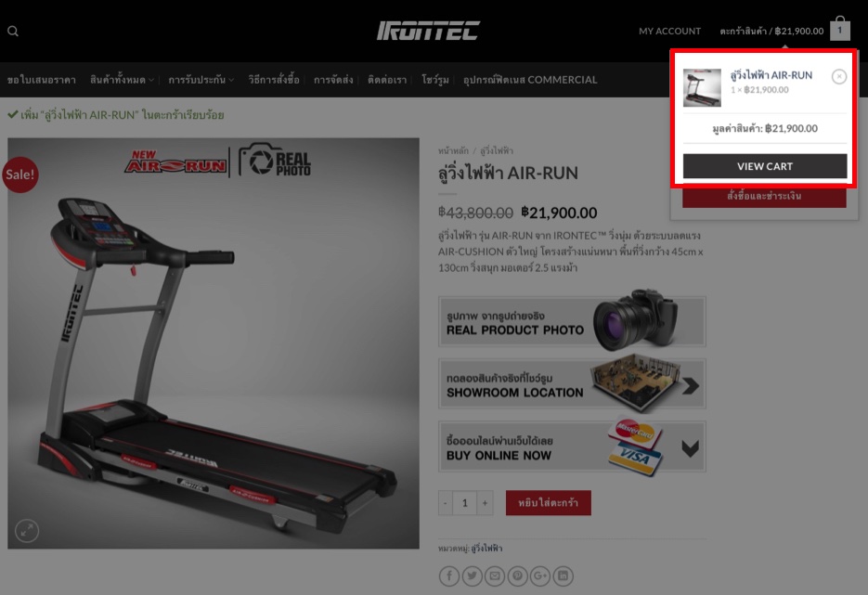
Task: Decrease quantity with minus button
Action: point(446,503)
